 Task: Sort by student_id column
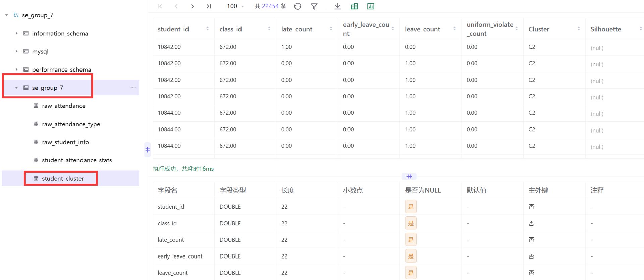(x=207, y=29)
